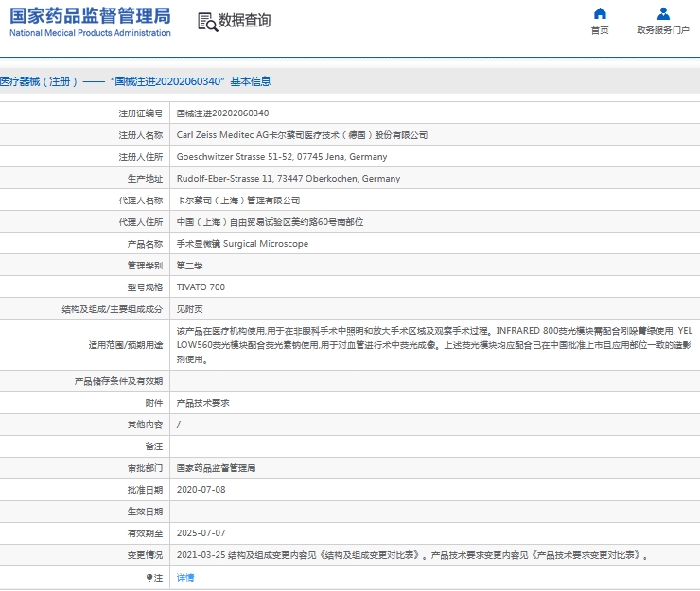Click the 产品储存条件及有效期 label

118,381
